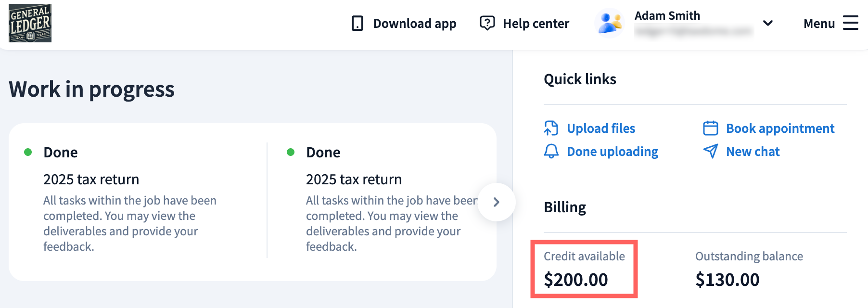The image size is (868, 308).
Task: Click the Help center question bubble icon
Action: click(x=487, y=23)
